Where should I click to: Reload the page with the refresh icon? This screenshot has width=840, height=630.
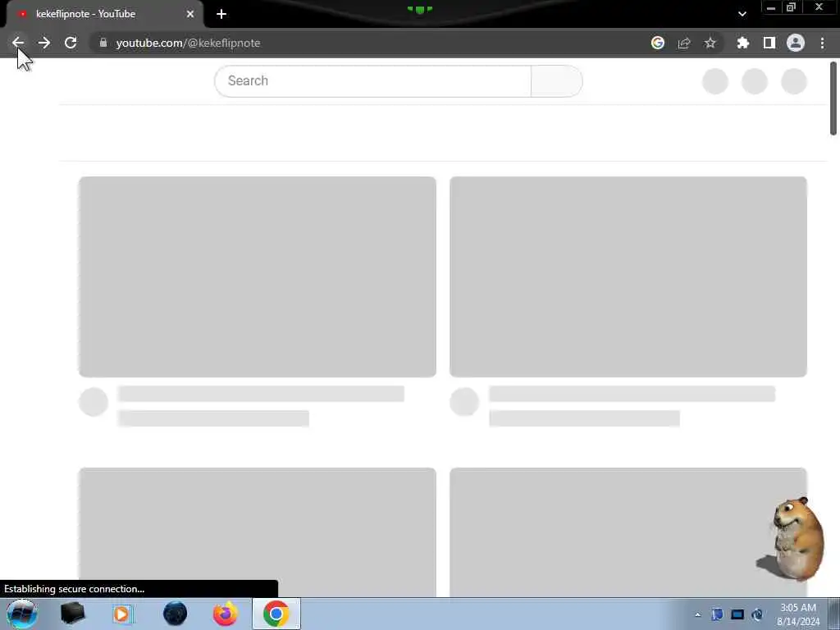pyautogui.click(x=71, y=43)
